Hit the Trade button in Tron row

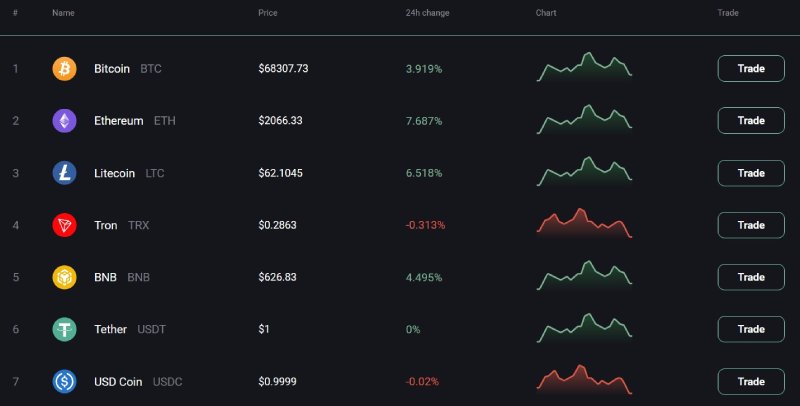(x=751, y=225)
